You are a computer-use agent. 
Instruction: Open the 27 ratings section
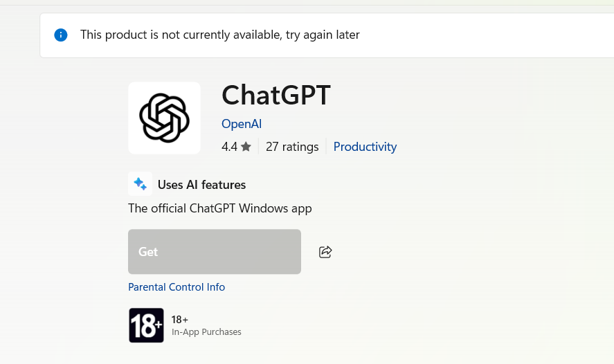point(292,147)
